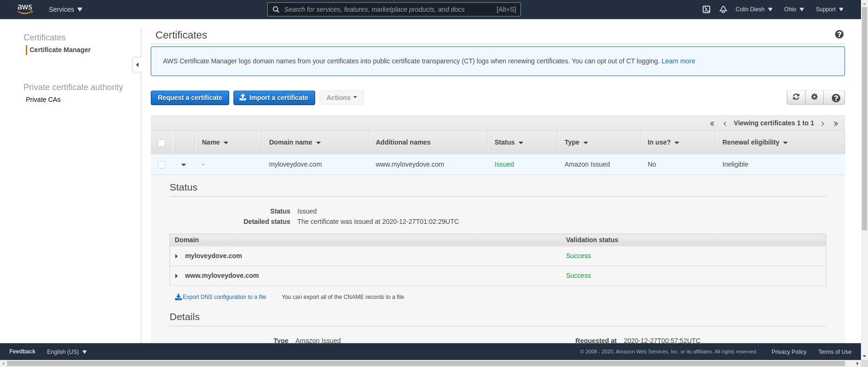
Task: Click the AWS logo home icon
Action: (x=25, y=9)
